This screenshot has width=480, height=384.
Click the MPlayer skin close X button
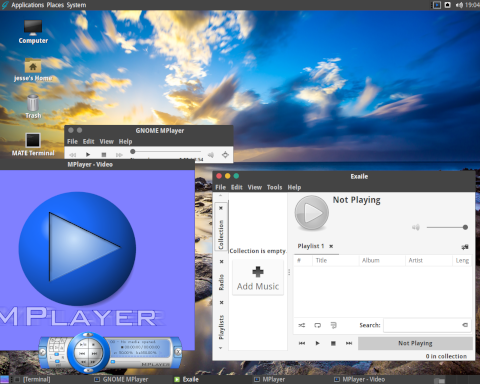point(178,351)
